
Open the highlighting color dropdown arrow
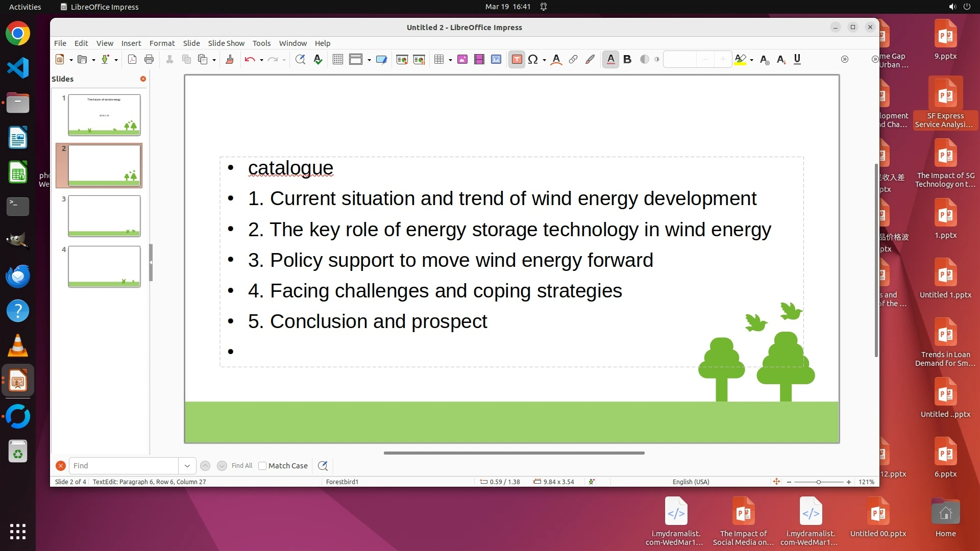752,60
